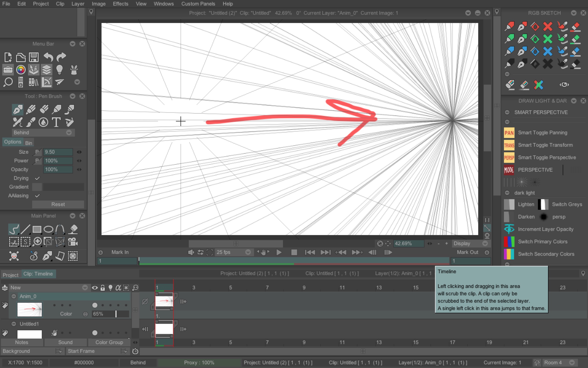Select the straight line shape tool
Viewport: 588px width, 368px height.
coord(25,229)
